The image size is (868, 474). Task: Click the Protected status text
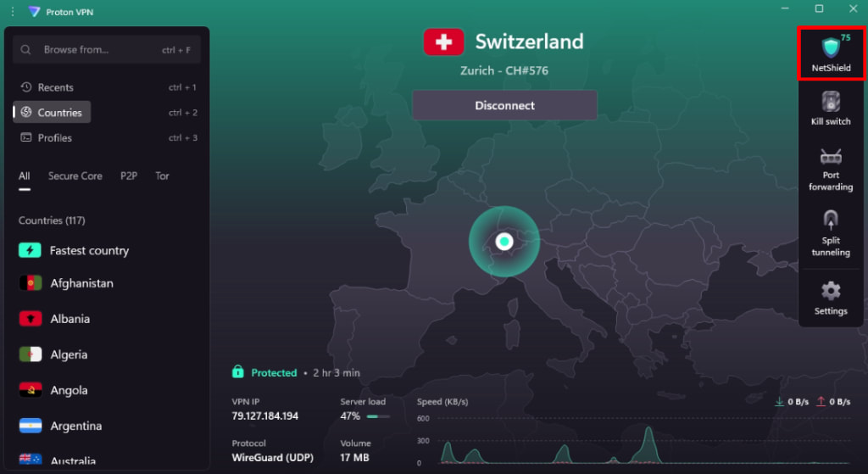tap(274, 372)
